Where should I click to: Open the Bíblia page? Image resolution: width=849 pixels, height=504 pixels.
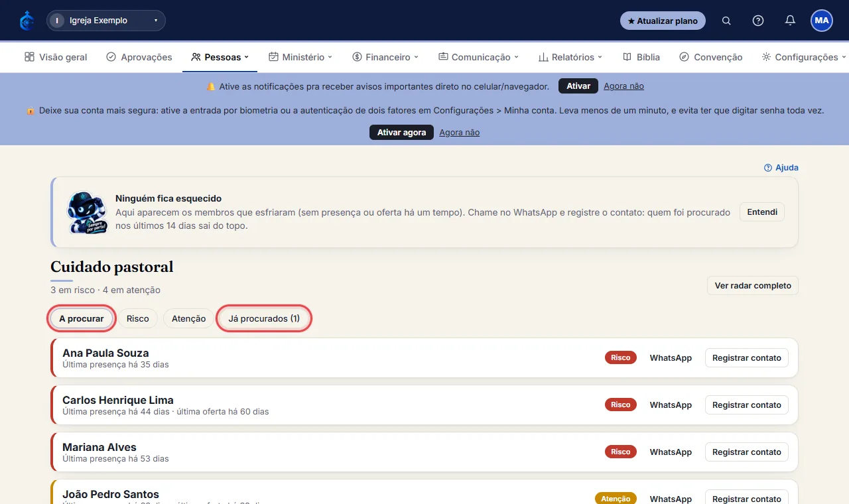[641, 57]
